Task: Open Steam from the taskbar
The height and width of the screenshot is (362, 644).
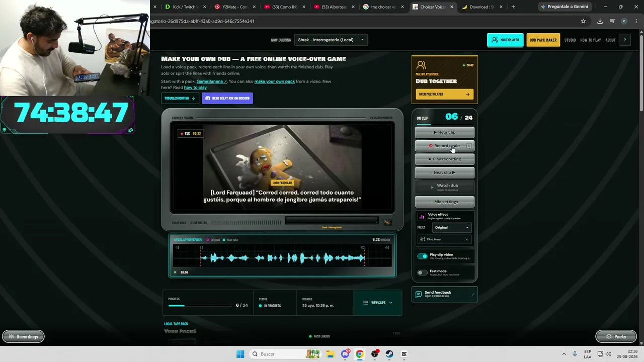Action: 389,354
